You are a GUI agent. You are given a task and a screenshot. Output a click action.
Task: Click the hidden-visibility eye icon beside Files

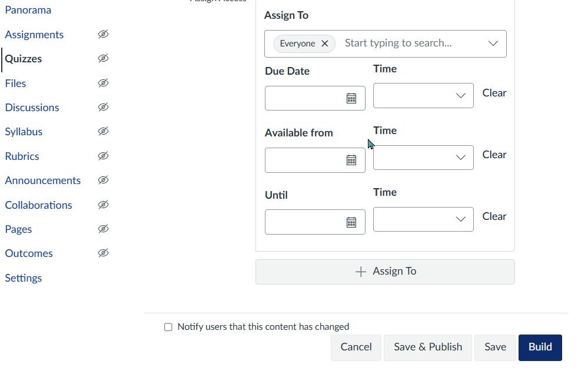(x=103, y=83)
